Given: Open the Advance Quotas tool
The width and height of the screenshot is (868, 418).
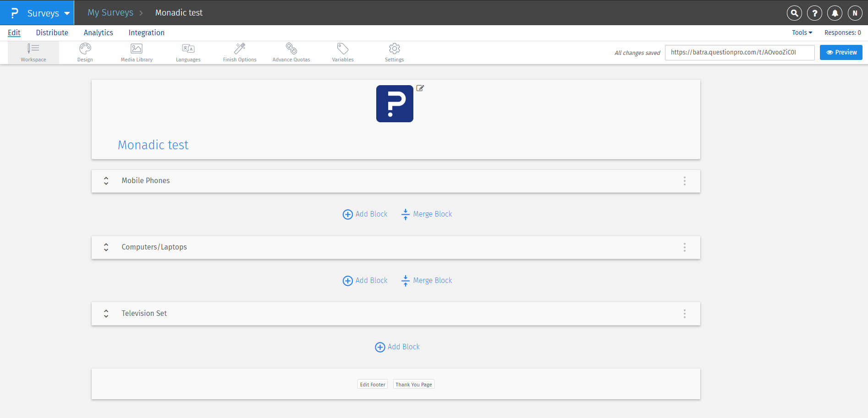Looking at the screenshot, I should 291,52.
